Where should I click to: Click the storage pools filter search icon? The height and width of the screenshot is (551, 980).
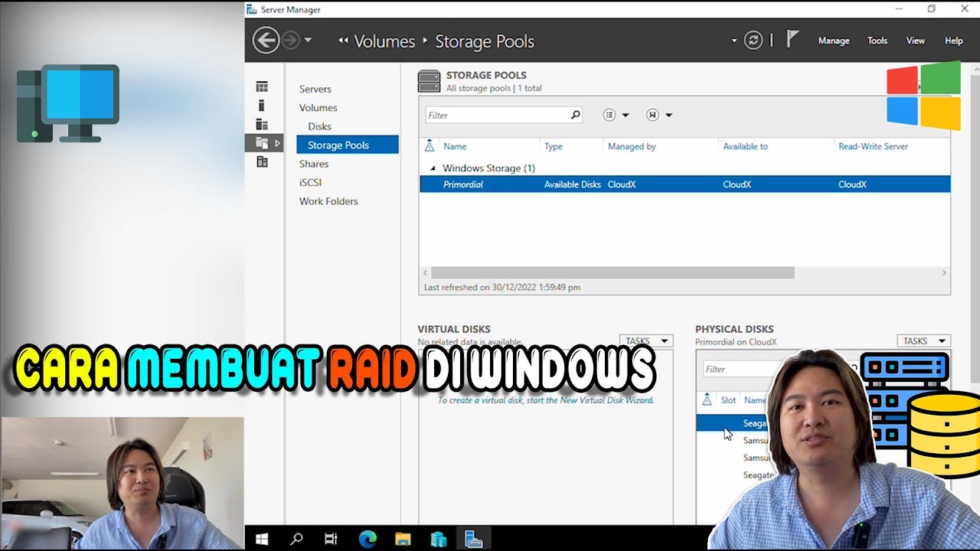coord(575,115)
